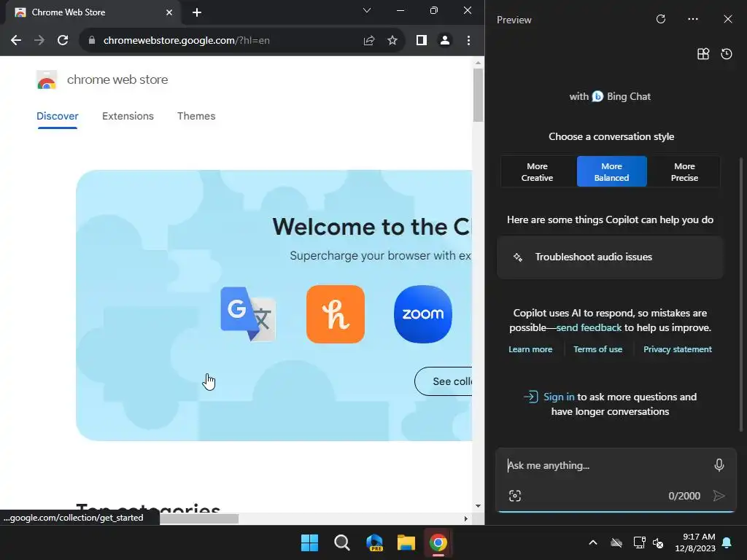Click the send message arrow

719,496
